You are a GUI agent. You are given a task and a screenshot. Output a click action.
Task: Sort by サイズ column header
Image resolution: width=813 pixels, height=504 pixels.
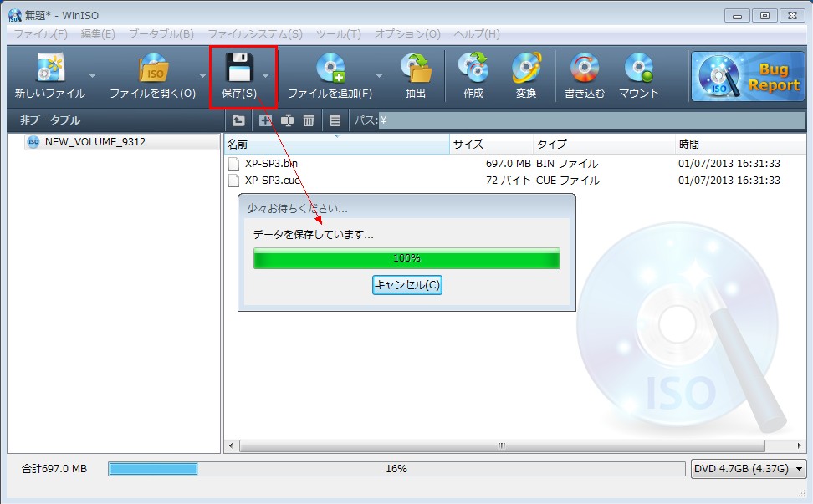491,144
